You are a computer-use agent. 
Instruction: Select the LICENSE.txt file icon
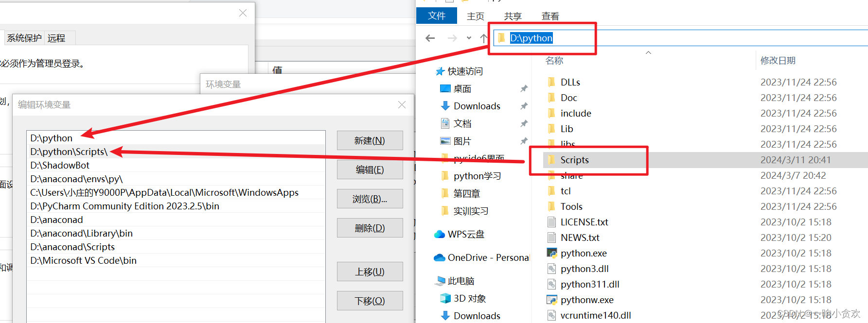point(551,222)
